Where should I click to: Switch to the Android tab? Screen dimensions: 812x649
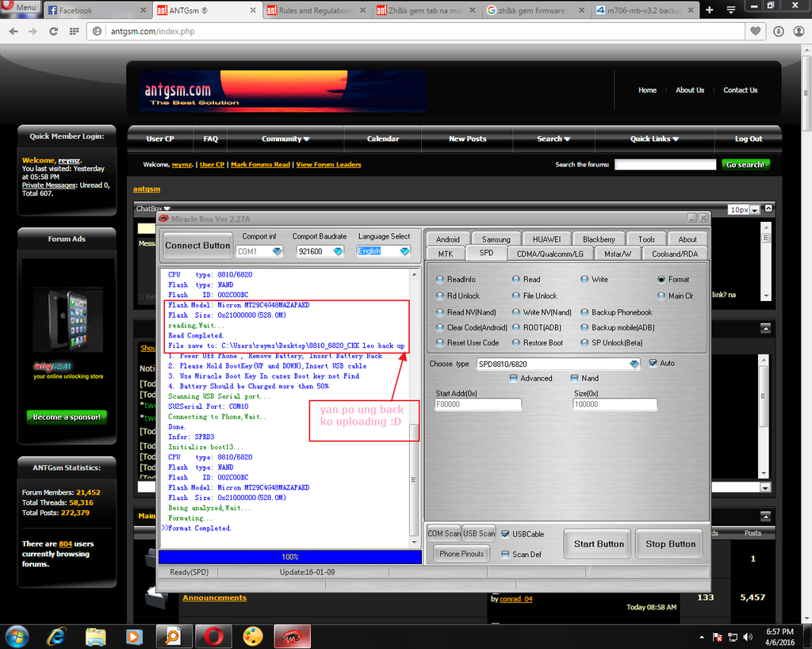coord(448,239)
